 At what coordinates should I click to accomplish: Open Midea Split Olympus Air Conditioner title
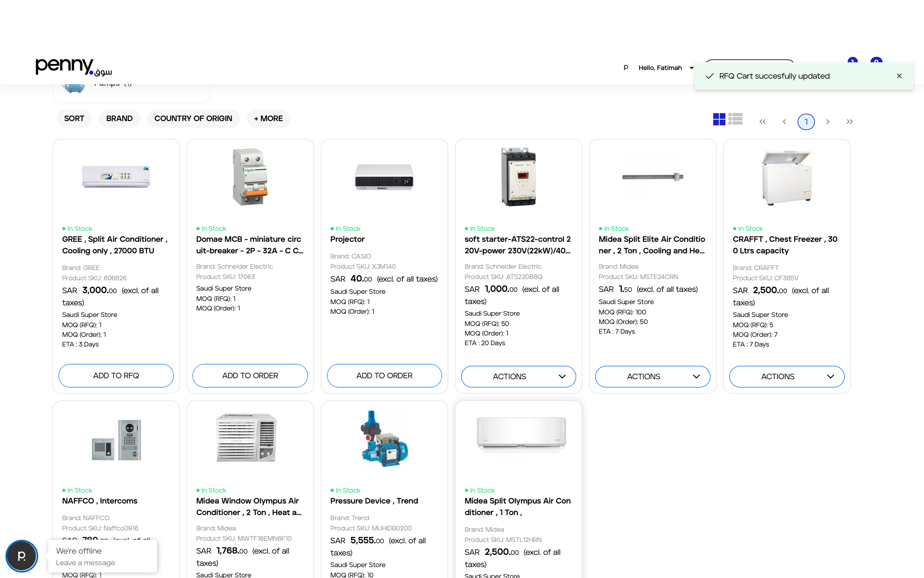point(518,506)
